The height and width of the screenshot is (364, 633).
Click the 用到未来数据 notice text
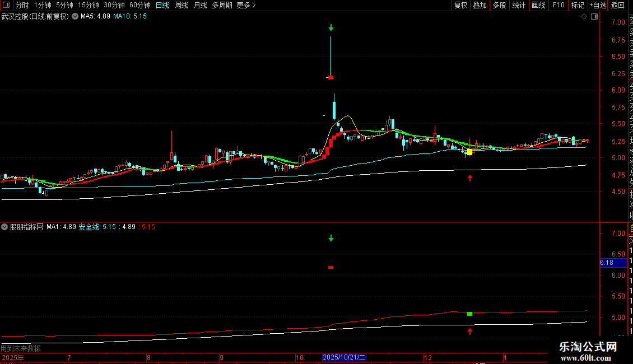click(x=21, y=348)
